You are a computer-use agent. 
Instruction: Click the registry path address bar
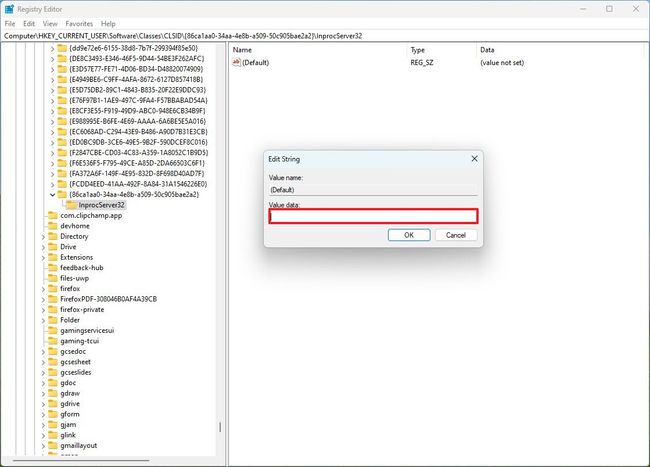[325, 36]
